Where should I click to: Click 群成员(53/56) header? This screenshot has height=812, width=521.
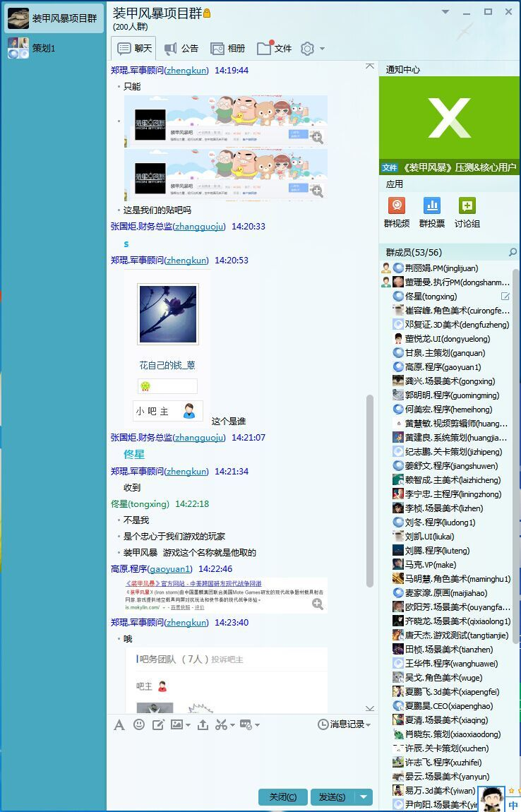(414, 252)
